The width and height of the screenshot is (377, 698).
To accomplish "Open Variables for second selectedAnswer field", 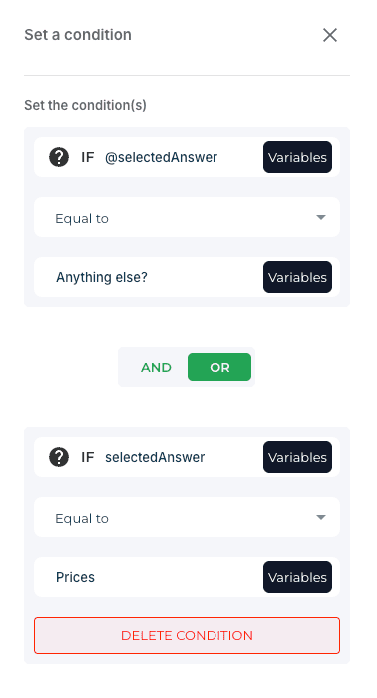I will coord(297,457).
